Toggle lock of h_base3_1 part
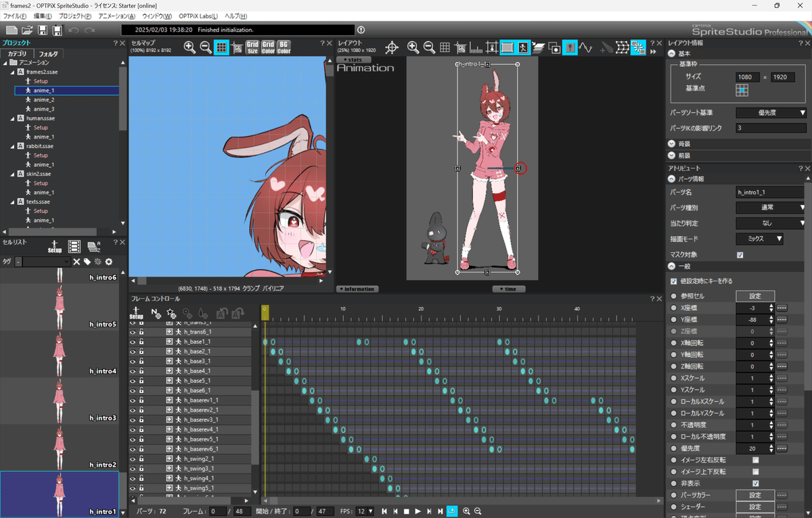The height and width of the screenshot is (518, 812). coord(142,362)
